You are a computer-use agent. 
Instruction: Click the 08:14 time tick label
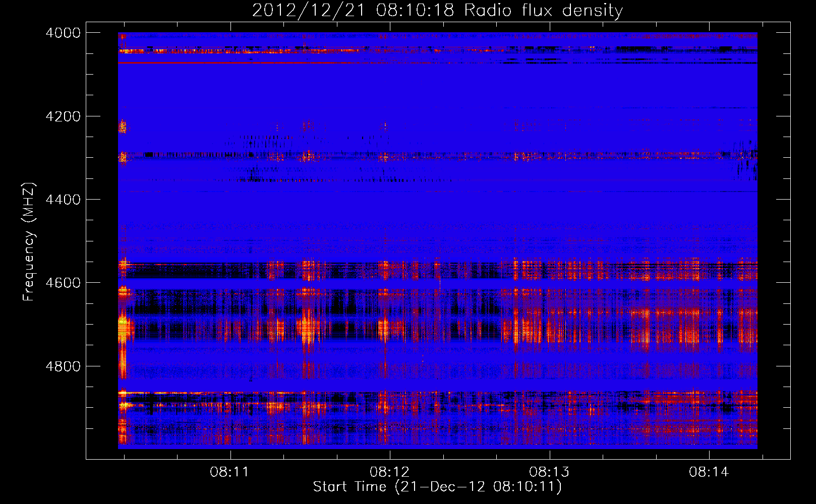pyautogui.click(x=709, y=472)
